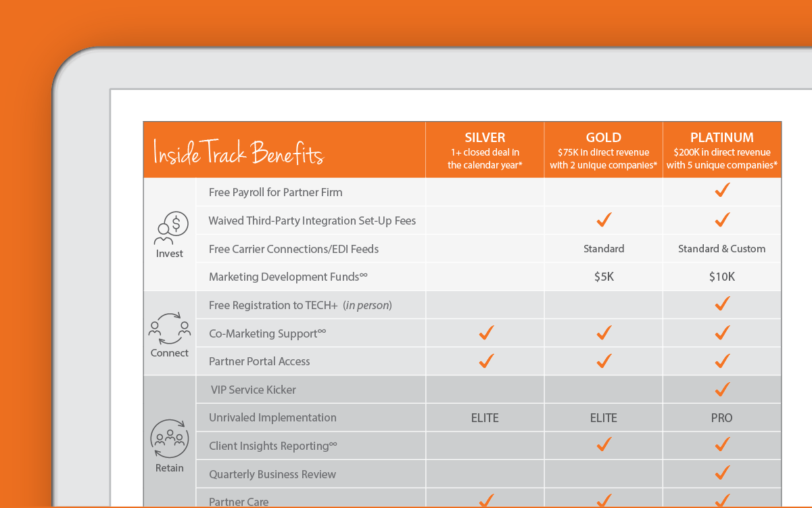Select the Co-Marketing Support label
812x508 pixels.
268,333
